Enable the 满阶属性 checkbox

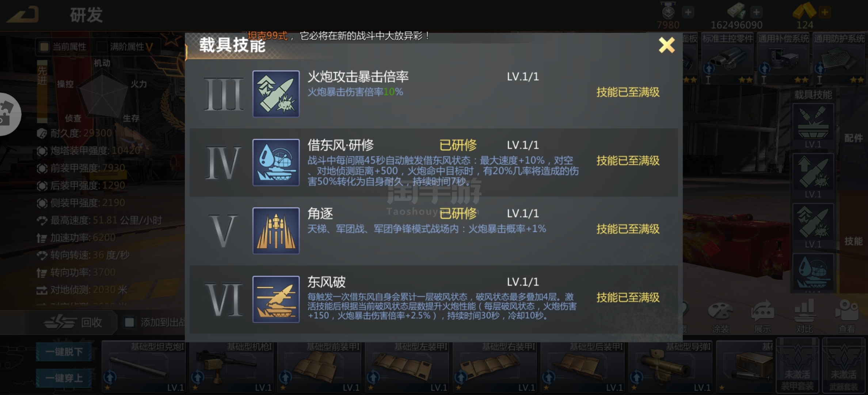coord(102,47)
